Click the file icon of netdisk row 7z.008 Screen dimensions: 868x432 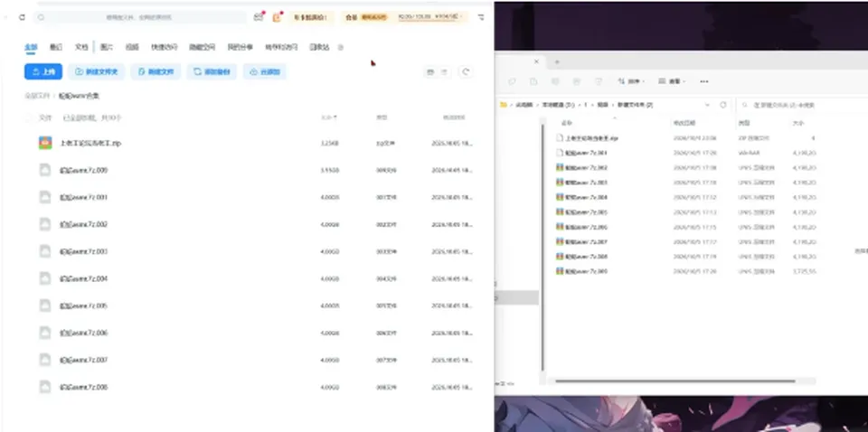[x=45, y=387]
